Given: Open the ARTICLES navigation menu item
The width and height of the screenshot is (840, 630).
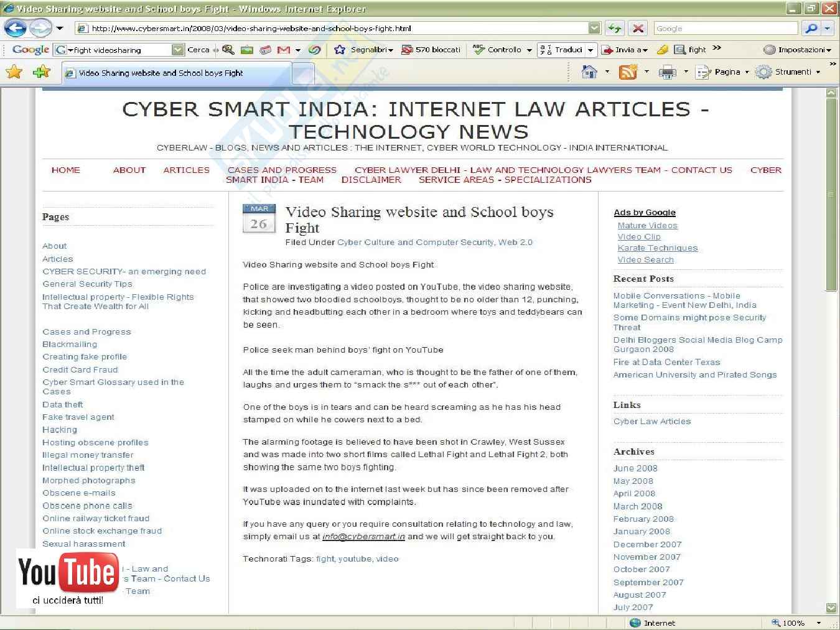Looking at the screenshot, I should (186, 170).
